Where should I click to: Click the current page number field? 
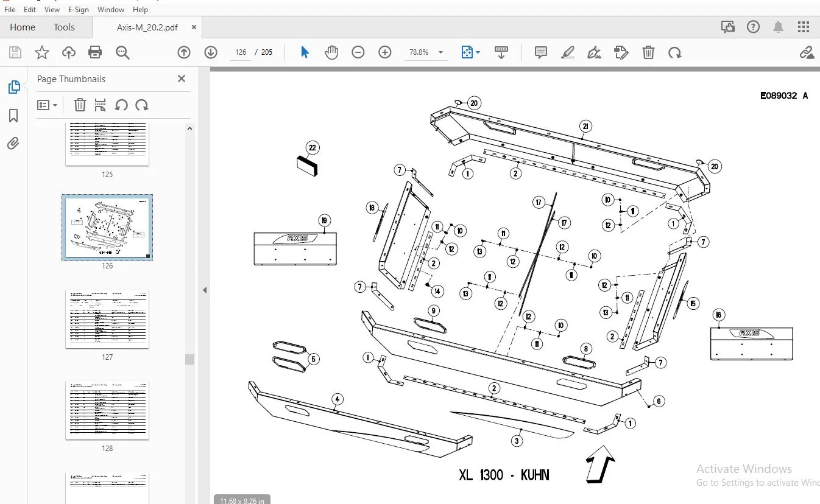pyautogui.click(x=241, y=52)
